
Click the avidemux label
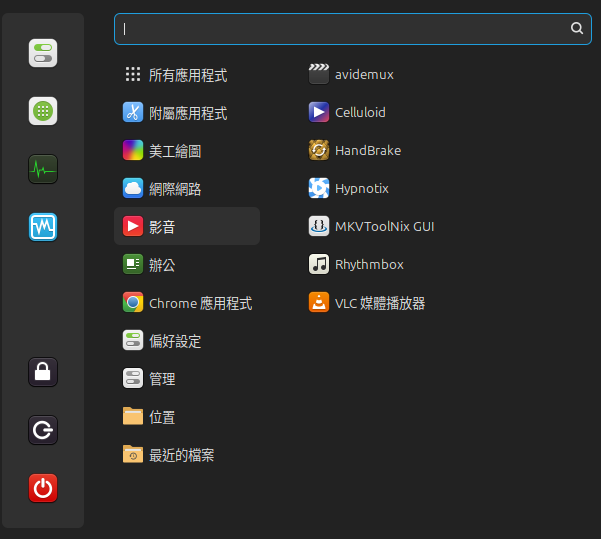(x=364, y=74)
